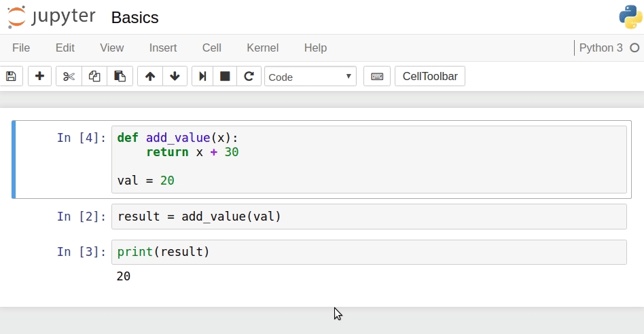Click the Jupyter logo link

point(52,17)
